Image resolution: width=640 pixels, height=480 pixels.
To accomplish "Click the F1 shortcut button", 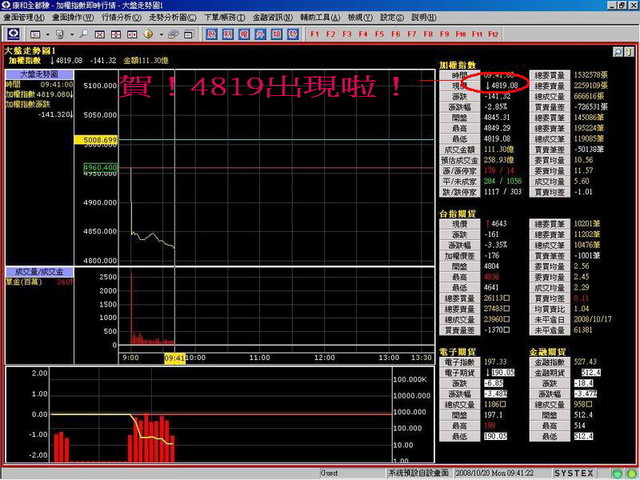I will click(314, 34).
